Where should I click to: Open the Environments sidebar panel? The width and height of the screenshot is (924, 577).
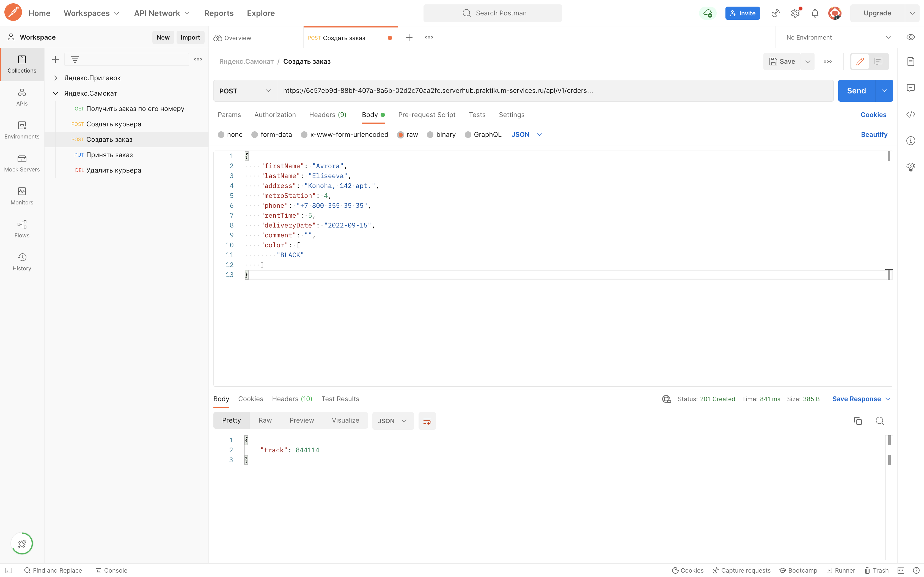[21, 130]
